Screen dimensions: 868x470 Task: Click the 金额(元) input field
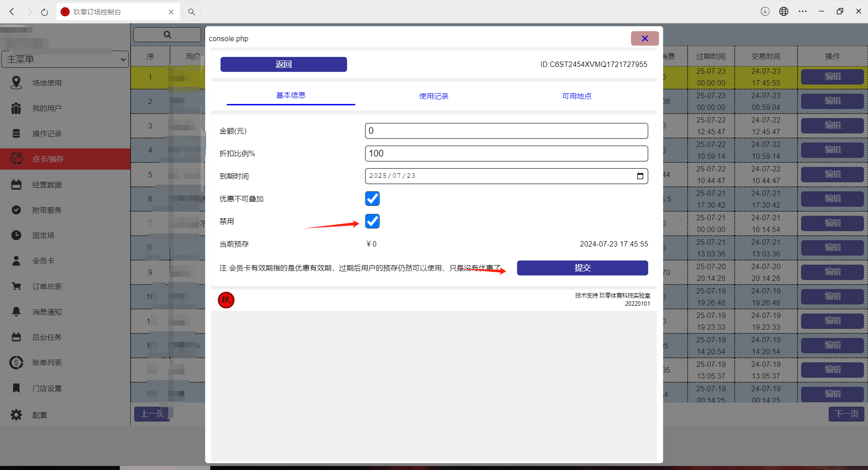coord(506,131)
